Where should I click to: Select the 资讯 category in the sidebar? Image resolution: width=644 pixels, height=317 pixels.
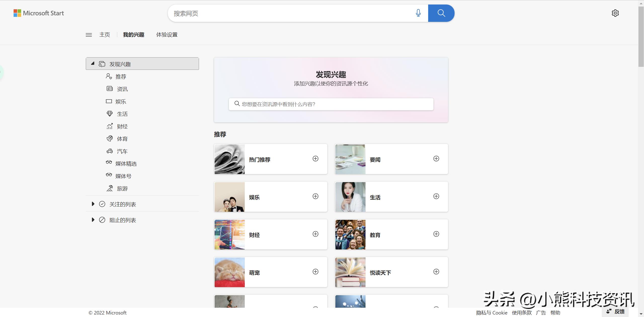(122, 89)
